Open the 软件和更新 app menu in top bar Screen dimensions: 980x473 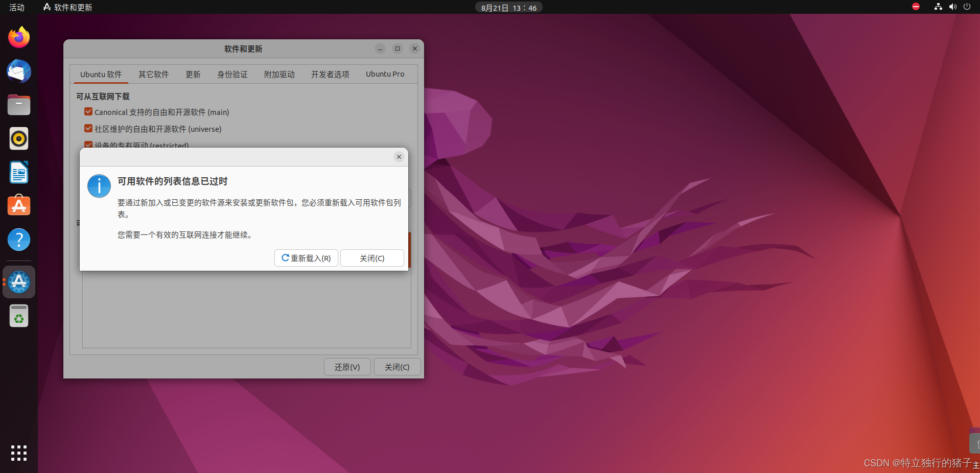click(x=67, y=7)
